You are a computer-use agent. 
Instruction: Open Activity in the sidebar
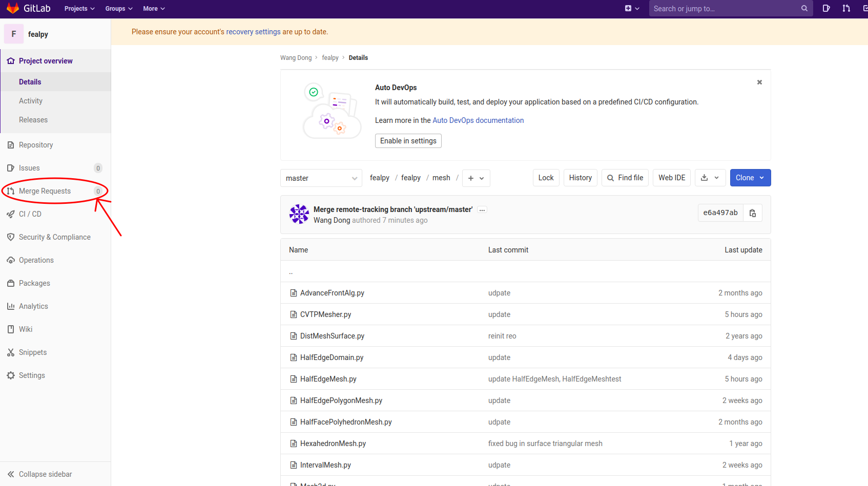tap(55, 101)
